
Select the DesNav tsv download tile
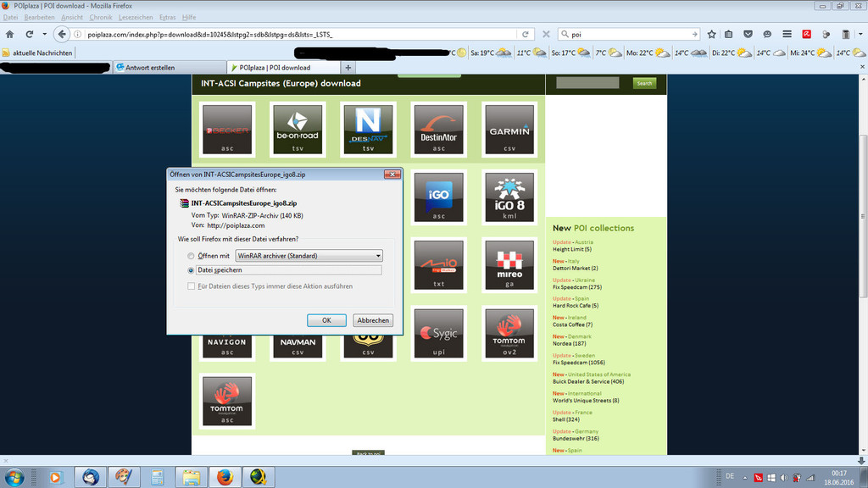coord(368,130)
